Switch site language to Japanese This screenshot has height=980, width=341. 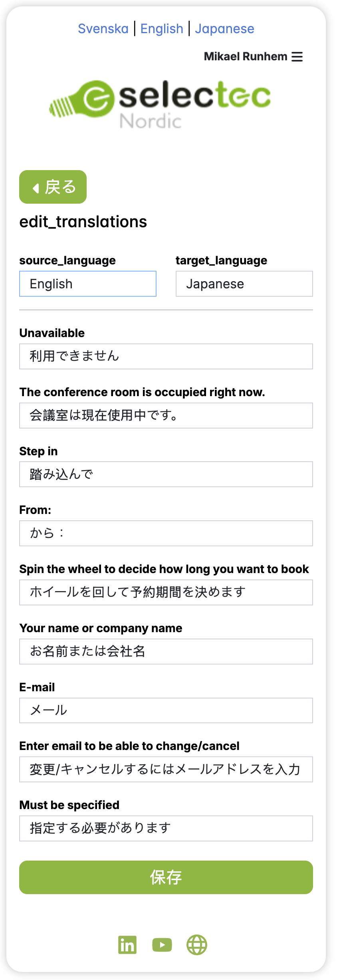point(224,29)
